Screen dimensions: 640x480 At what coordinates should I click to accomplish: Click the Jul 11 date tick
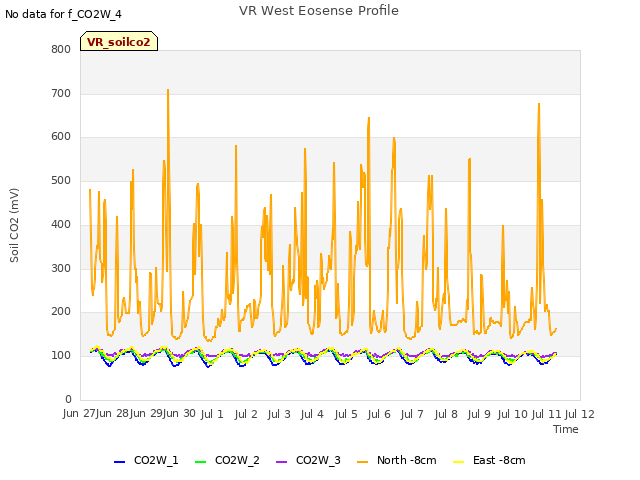547,414
